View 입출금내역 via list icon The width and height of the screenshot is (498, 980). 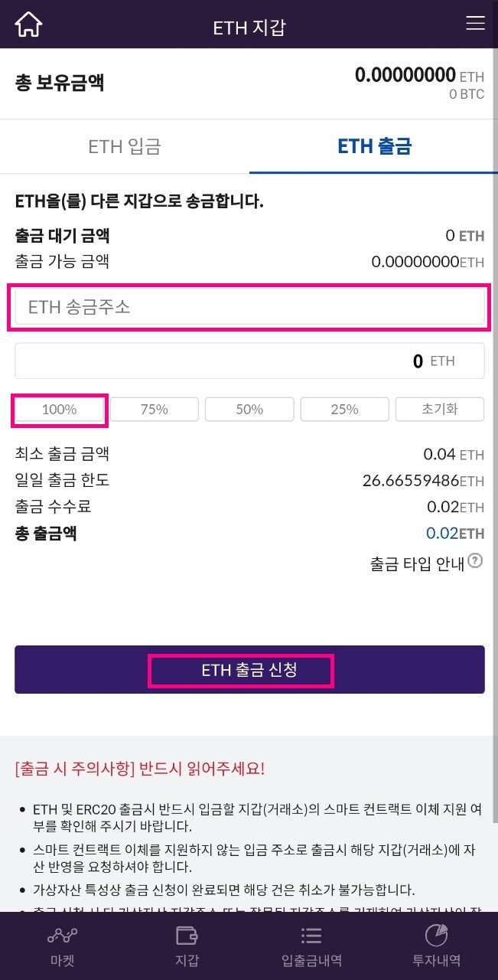click(311, 946)
